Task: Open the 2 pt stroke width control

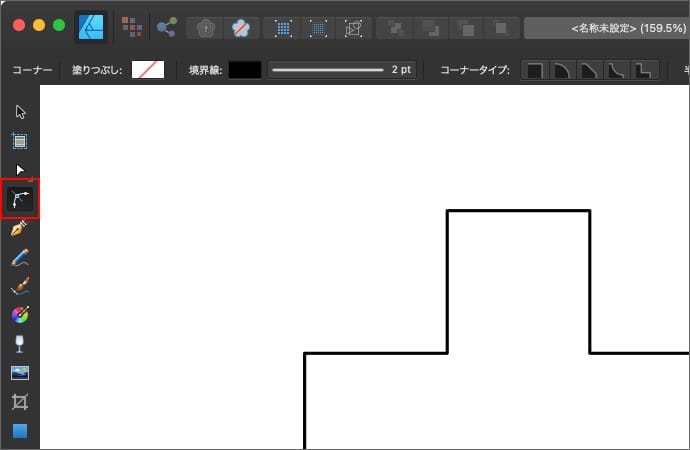Action: pos(342,70)
